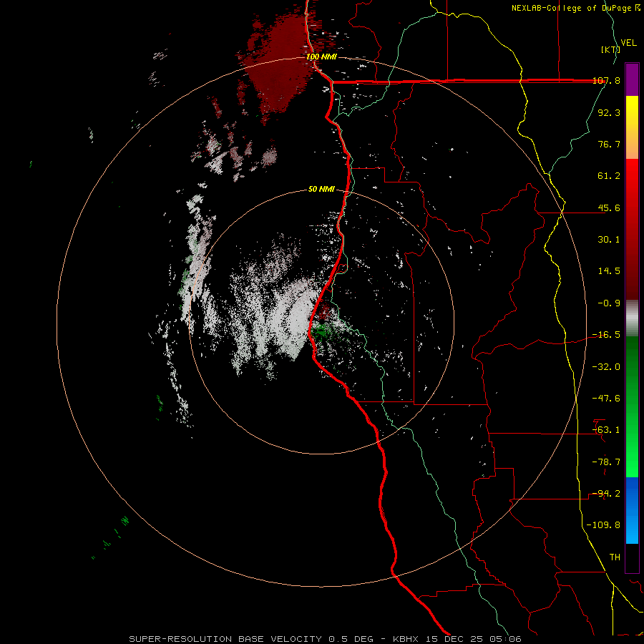Click the [KT] units label

click(610, 49)
